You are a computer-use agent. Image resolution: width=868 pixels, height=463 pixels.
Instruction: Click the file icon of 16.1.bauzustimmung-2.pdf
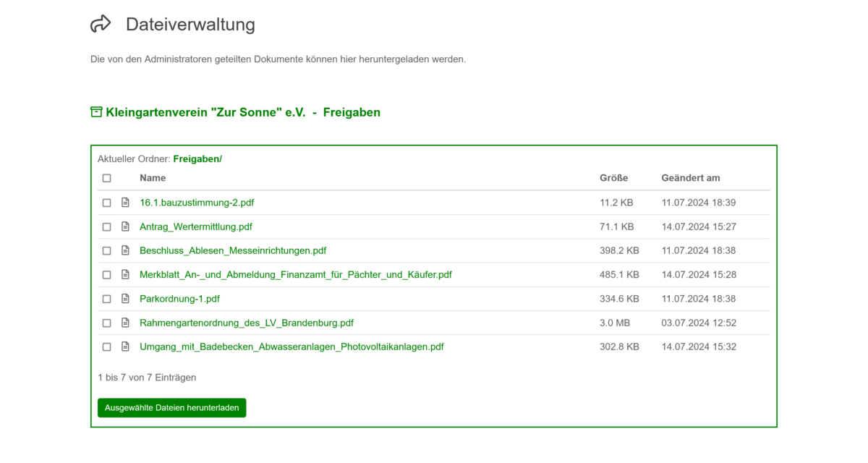click(125, 203)
